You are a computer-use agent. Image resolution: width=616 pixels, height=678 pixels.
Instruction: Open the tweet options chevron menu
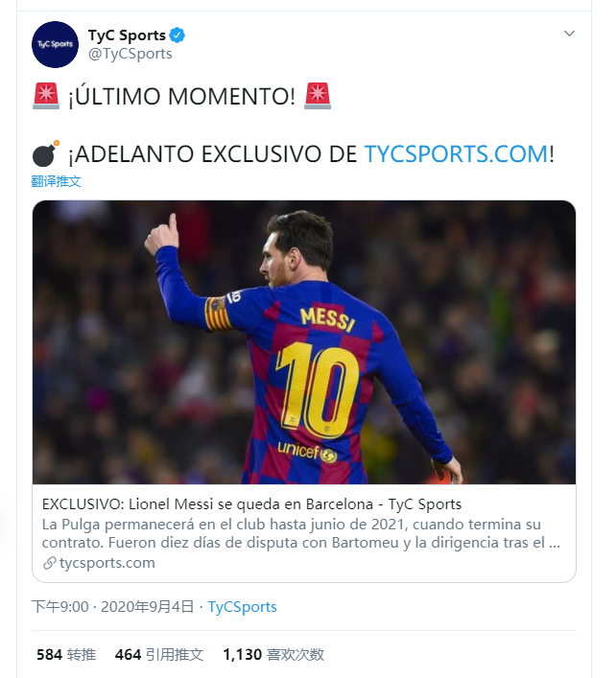(569, 35)
